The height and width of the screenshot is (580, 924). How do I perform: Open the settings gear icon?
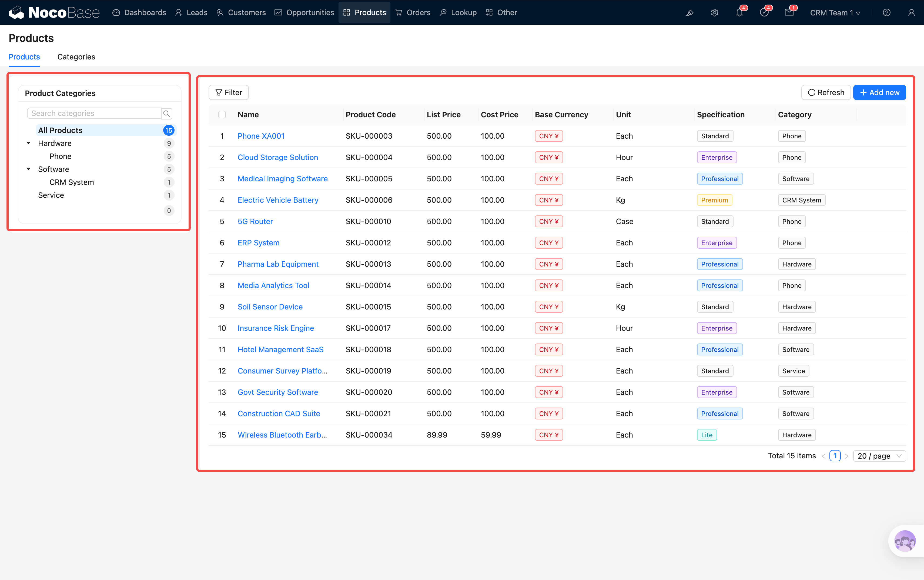pyautogui.click(x=714, y=13)
